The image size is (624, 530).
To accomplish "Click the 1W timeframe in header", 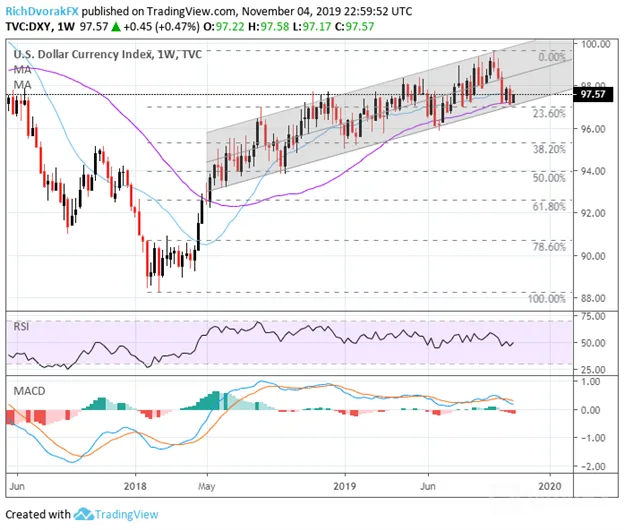I will [66, 27].
